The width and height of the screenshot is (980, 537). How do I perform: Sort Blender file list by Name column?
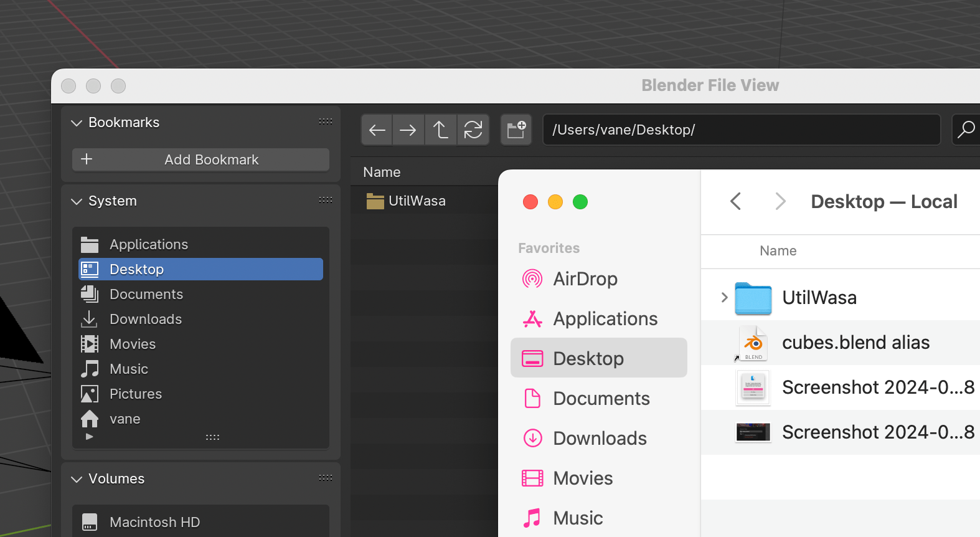coord(382,172)
